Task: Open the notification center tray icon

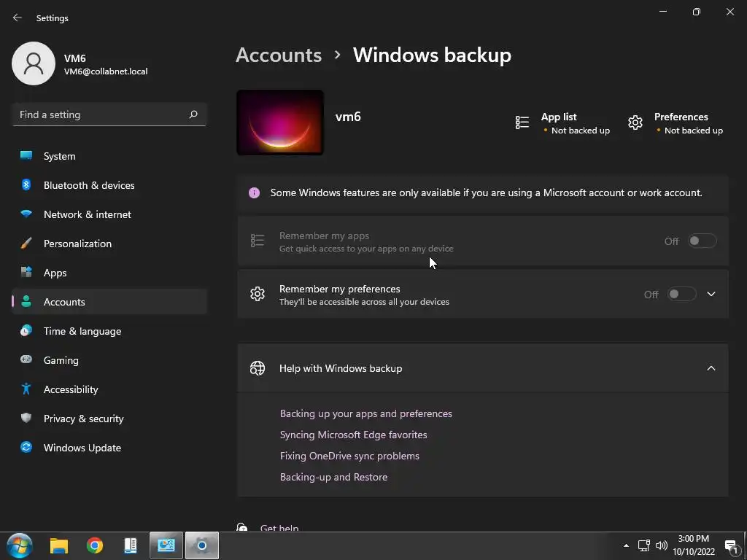Action: coord(731,547)
